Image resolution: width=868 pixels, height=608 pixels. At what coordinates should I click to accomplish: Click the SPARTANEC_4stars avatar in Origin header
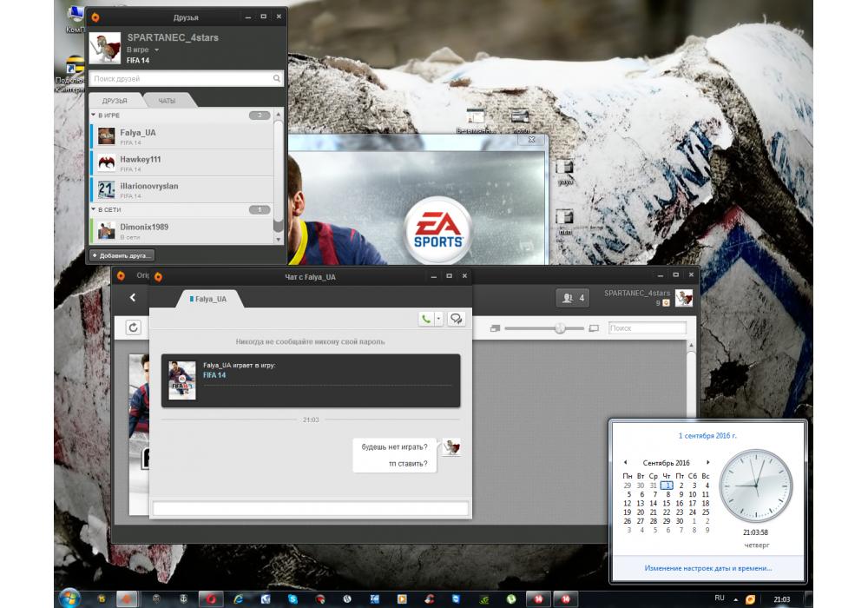pyautogui.click(x=684, y=298)
